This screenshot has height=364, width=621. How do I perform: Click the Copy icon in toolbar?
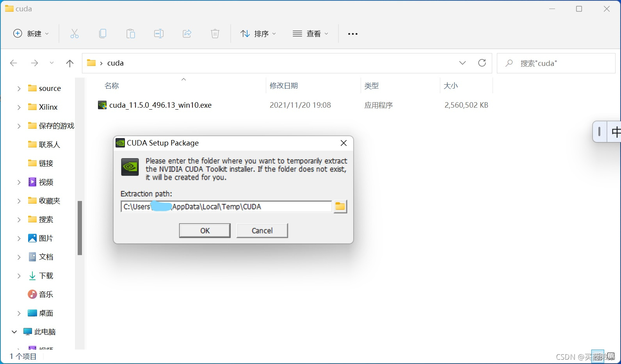tap(103, 34)
